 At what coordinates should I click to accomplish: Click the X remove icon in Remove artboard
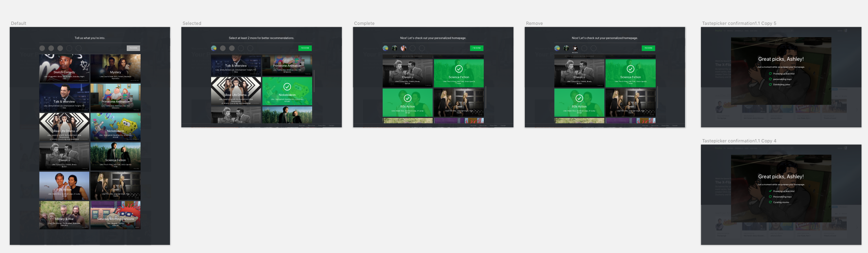click(x=575, y=48)
